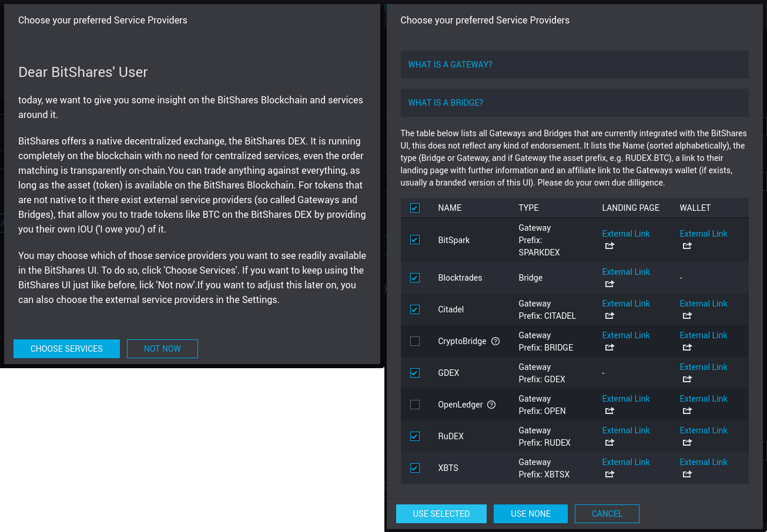Open XBTS landing page External Link
The height and width of the screenshot is (532, 767).
click(x=626, y=462)
